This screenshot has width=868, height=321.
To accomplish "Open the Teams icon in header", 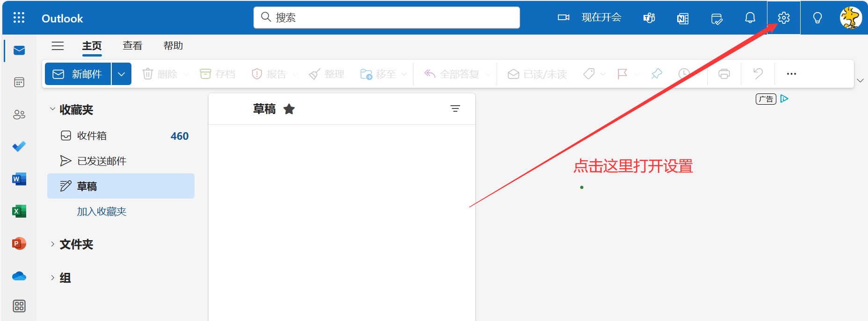I will pos(649,18).
